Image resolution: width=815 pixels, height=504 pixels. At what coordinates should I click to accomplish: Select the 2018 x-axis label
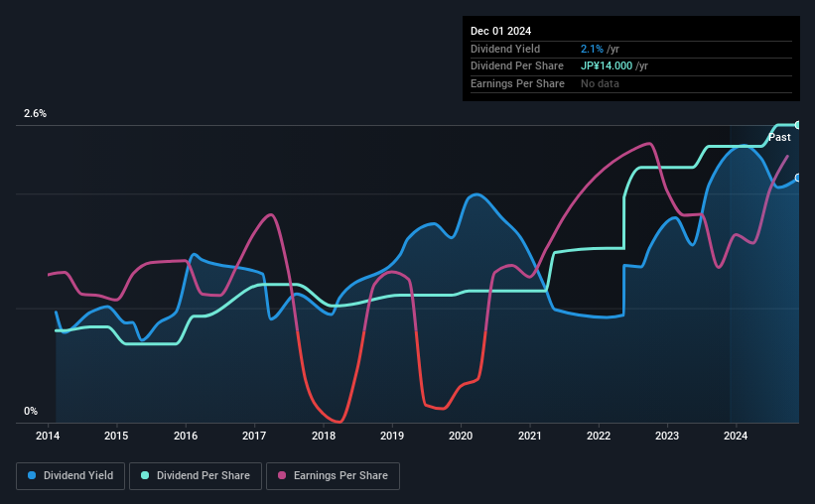point(324,436)
